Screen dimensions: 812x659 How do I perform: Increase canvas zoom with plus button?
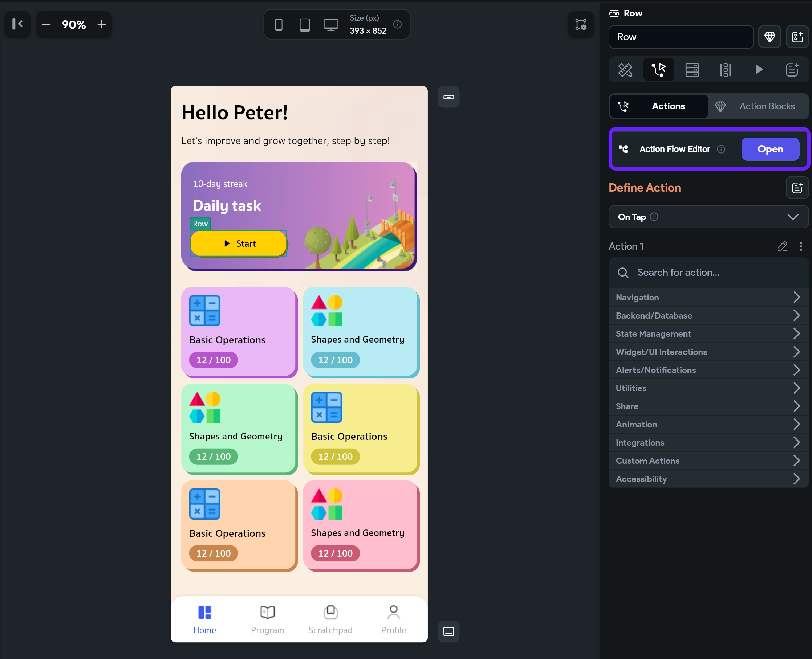(101, 25)
